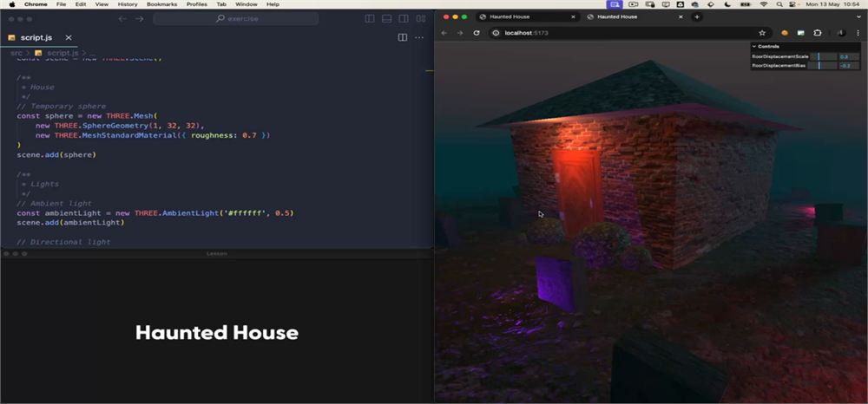Click the "// Temporary sphere" comment line
This screenshot has width=868, height=404.
61,106
